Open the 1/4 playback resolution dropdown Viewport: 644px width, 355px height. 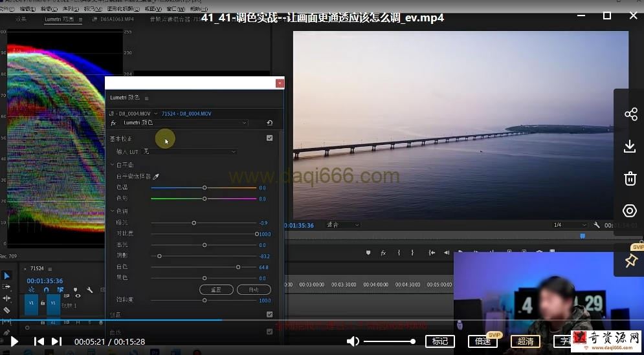(x=570, y=225)
